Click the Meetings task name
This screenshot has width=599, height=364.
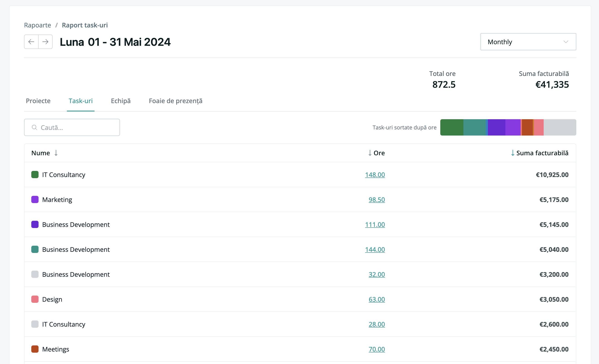[56, 349]
